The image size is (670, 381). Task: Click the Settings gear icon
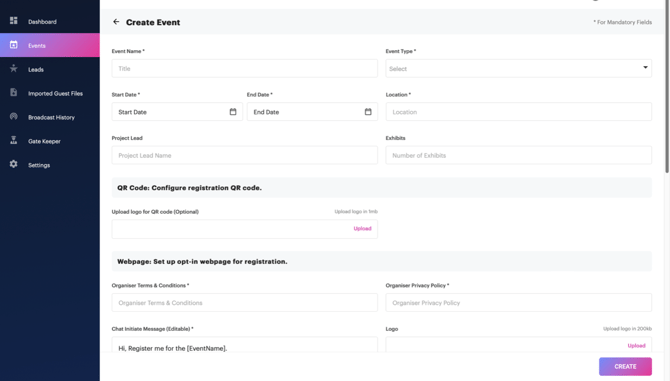(x=14, y=164)
